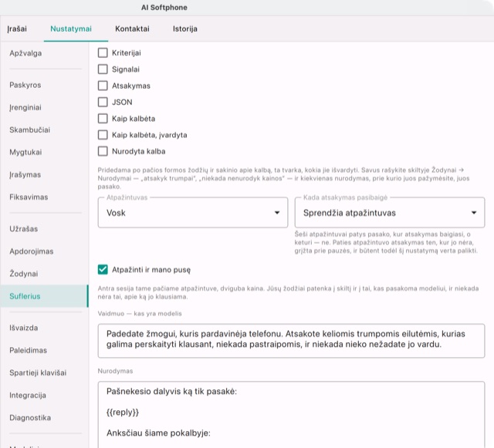
Task: Open the Kontaktai tab
Action: [132, 29]
